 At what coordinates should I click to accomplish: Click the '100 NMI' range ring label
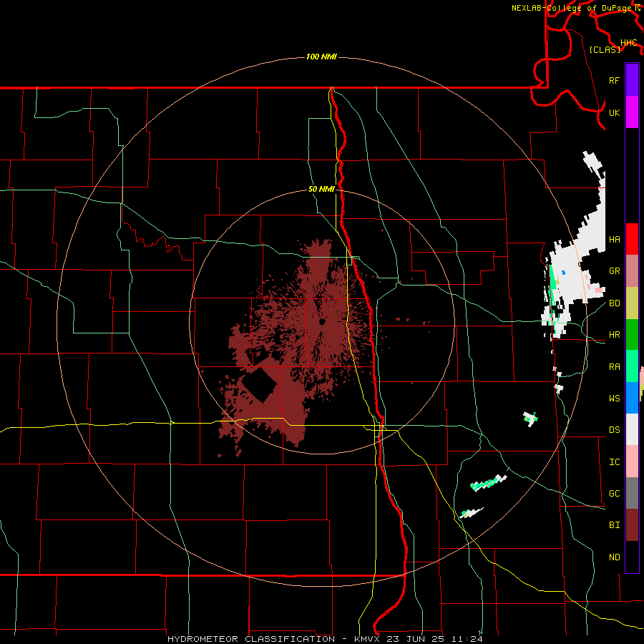pos(321,57)
